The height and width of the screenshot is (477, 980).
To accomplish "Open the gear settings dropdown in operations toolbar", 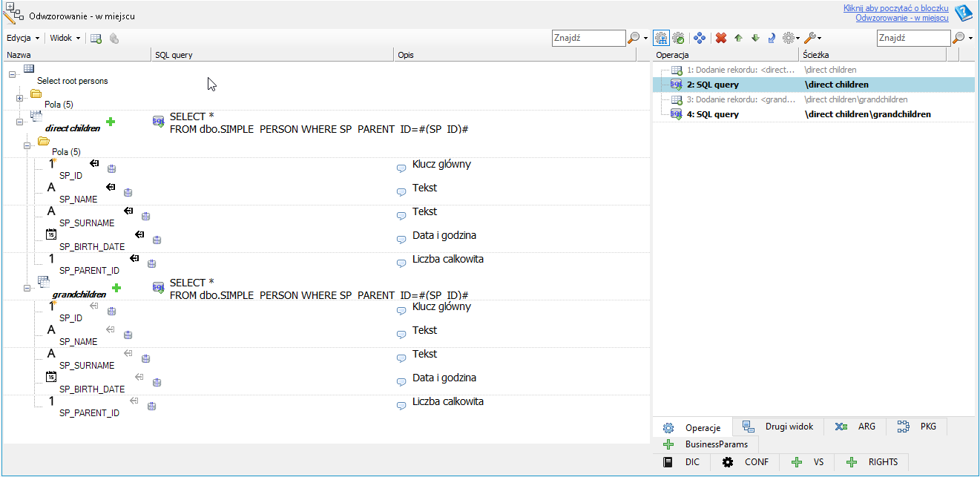I will [x=791, y=38].
